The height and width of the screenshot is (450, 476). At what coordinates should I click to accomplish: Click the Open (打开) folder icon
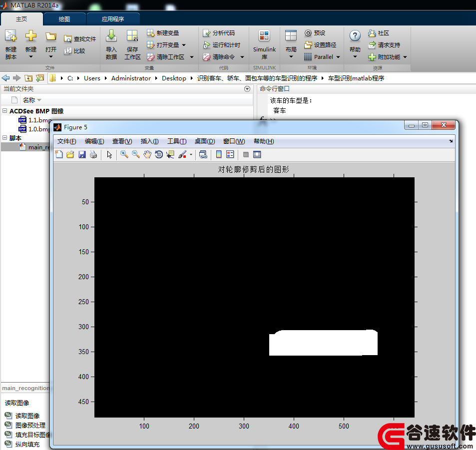coord(50,37)
